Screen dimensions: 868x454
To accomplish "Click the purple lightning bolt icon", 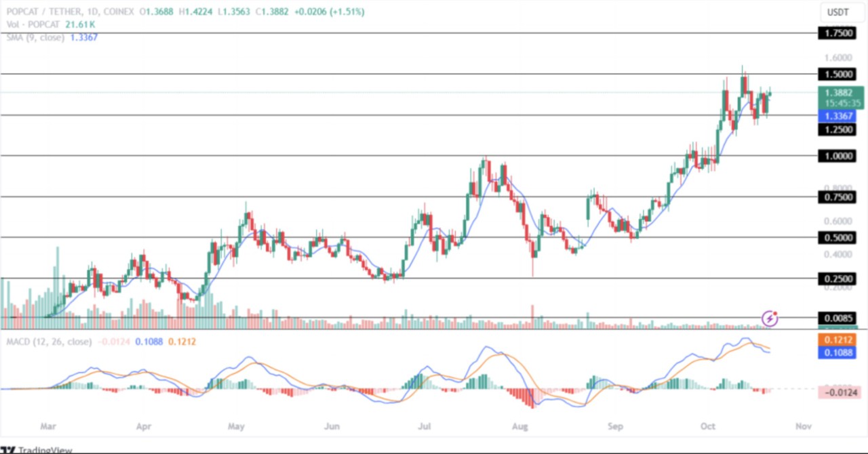I will tap(770, 318).
